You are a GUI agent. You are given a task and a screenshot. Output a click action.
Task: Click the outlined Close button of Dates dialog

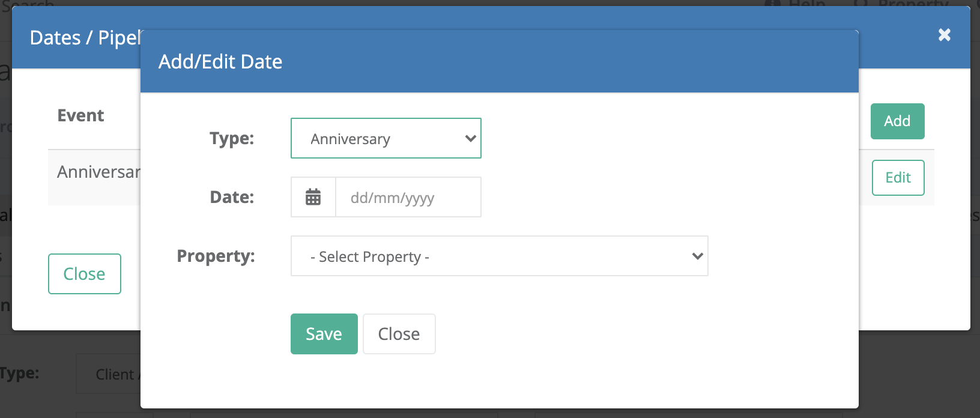pyautogui.click(x=85, y=274)
